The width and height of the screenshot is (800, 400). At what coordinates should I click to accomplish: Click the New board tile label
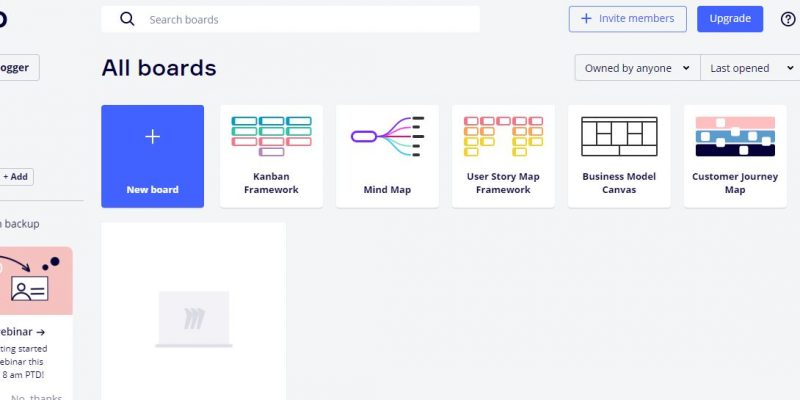click(153, 189)
